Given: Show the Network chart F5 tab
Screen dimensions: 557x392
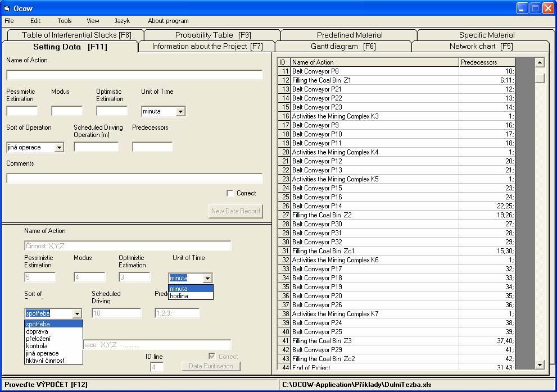Looking at the screenshot, I should coord(481,47).
